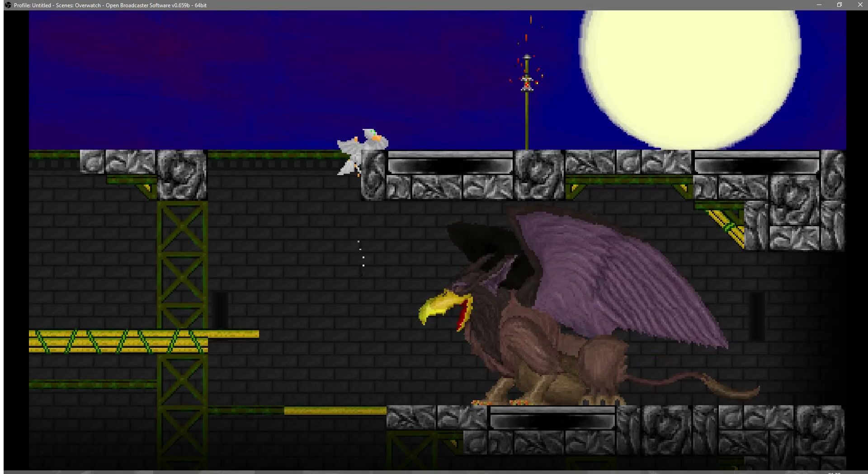Click the black metal panel left of the lamp pole
The width and height of the screenshot is (868, 474).
coord(450,162)
